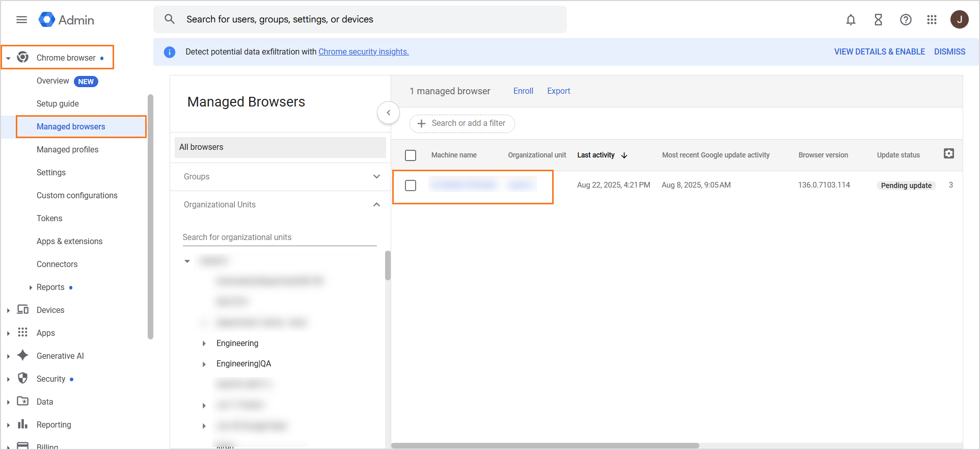Click Update status column header

click(898, 155)
